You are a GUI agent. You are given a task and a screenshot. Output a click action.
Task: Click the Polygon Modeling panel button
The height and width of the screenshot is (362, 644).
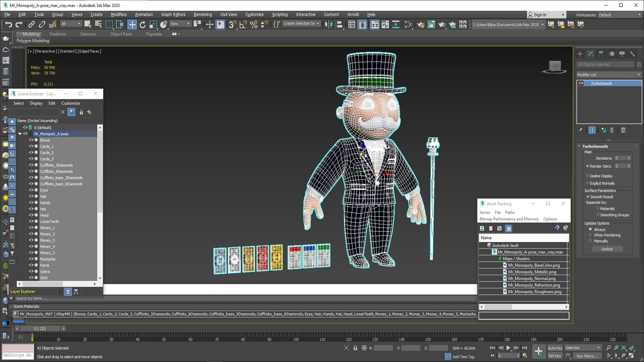33,41
